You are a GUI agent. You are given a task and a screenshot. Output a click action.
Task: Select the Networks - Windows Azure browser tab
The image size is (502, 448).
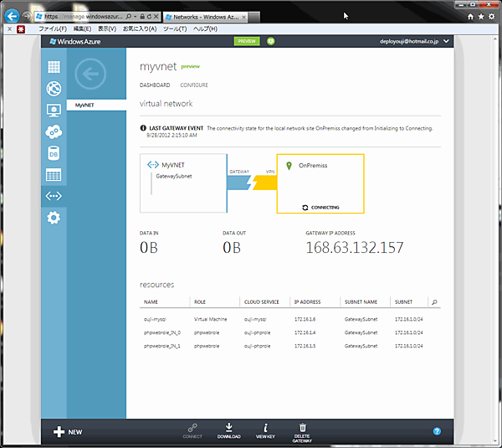pyautogui.click(x=205, y=17)
